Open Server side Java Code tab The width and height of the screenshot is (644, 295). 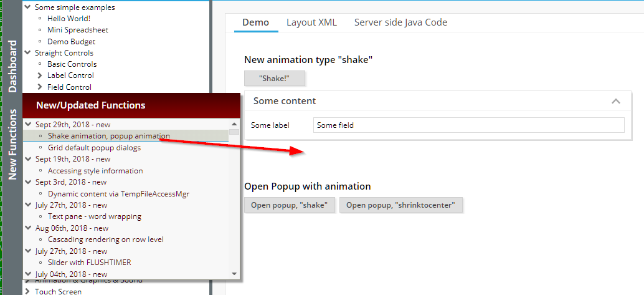pos(400,22)
